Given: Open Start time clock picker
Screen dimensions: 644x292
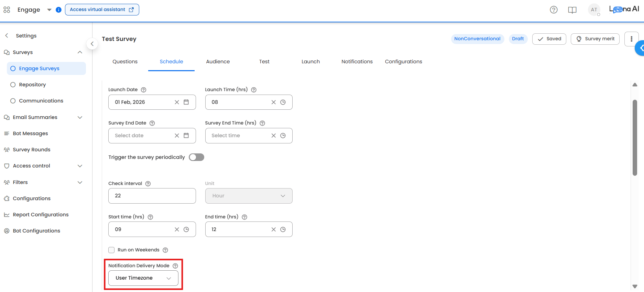Looking at the screenshot, I should (x=186, y=229).
